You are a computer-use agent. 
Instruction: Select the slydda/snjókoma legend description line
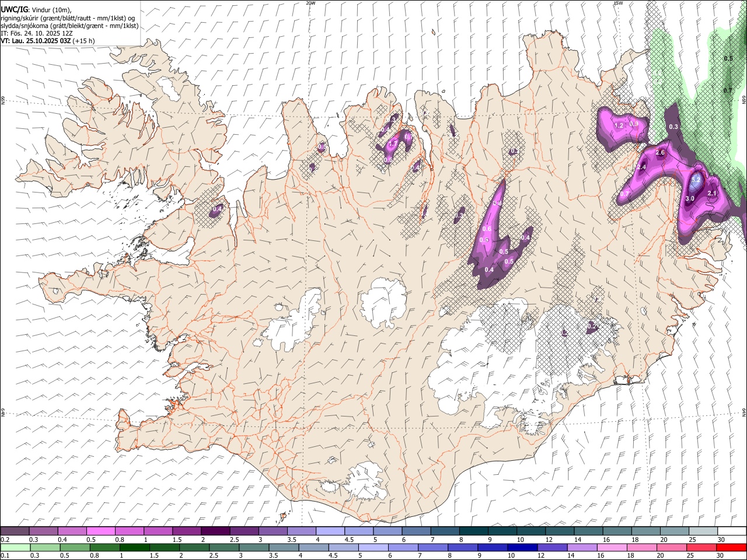(69, 26)
